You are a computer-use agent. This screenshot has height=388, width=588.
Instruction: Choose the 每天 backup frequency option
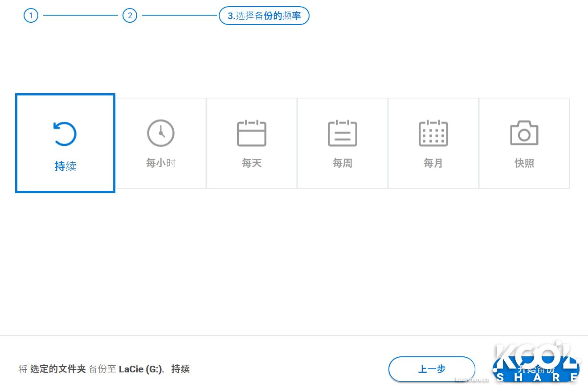[x=252, y=143]
